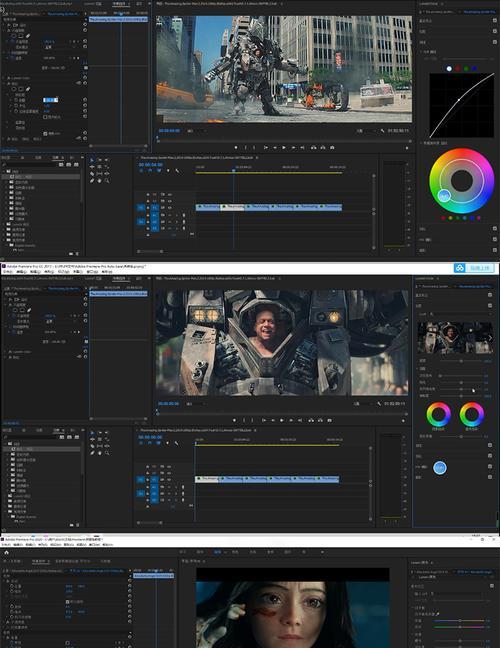Open first menu bar item in bottom window
Viewport: 500px width, 648px height.
[x=7, y=545]
